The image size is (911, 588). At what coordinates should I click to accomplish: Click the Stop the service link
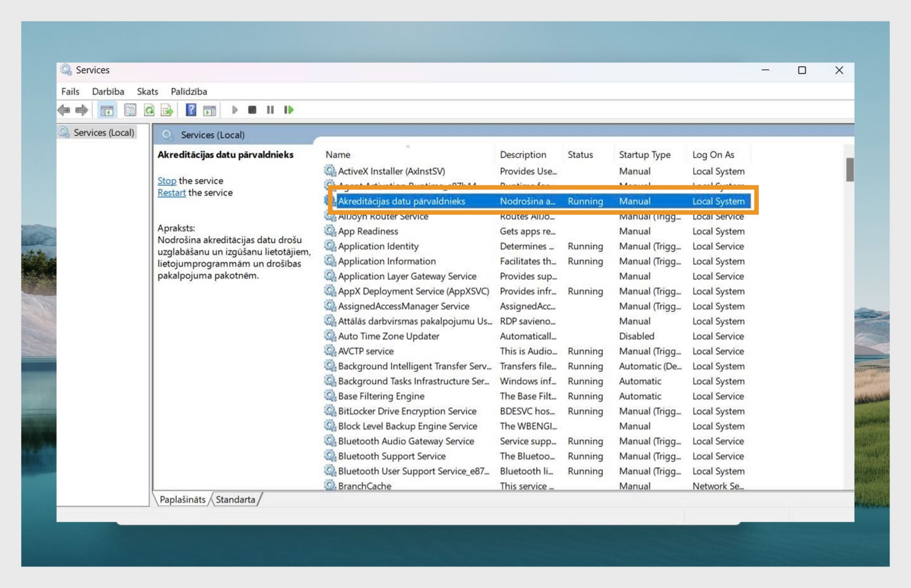[x=167, y=181]
